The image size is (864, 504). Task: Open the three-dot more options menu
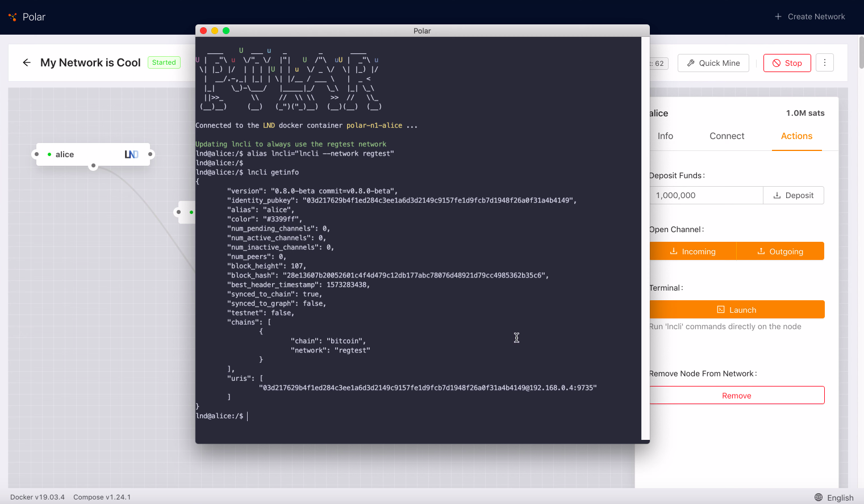point(825,62)
